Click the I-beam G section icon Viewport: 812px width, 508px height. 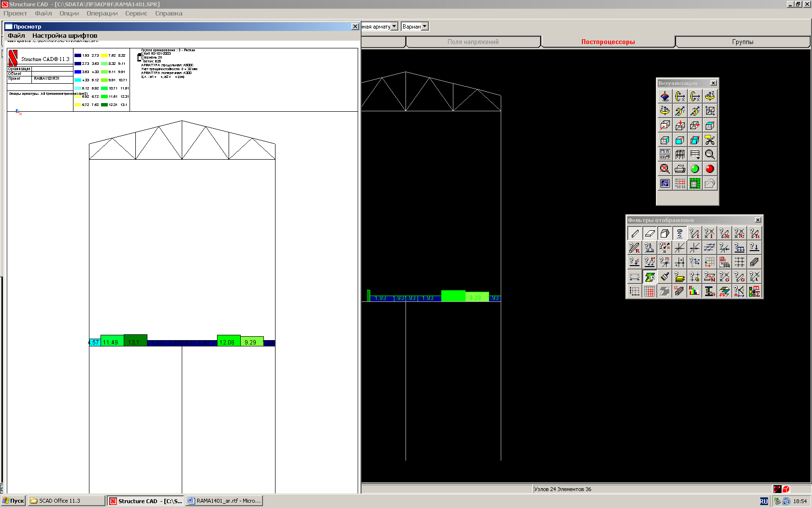tap(710, 291)
